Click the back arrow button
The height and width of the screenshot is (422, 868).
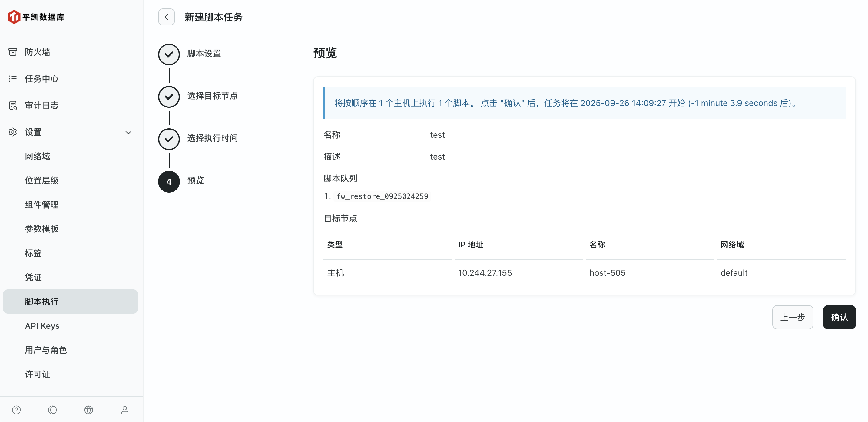[x=167, y=17]
